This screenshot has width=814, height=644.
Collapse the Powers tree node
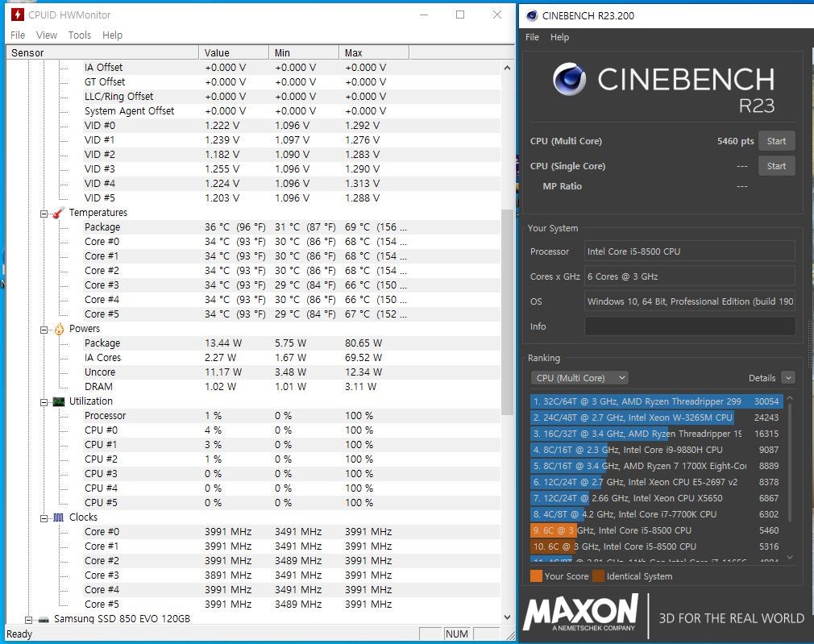point(44,330)
